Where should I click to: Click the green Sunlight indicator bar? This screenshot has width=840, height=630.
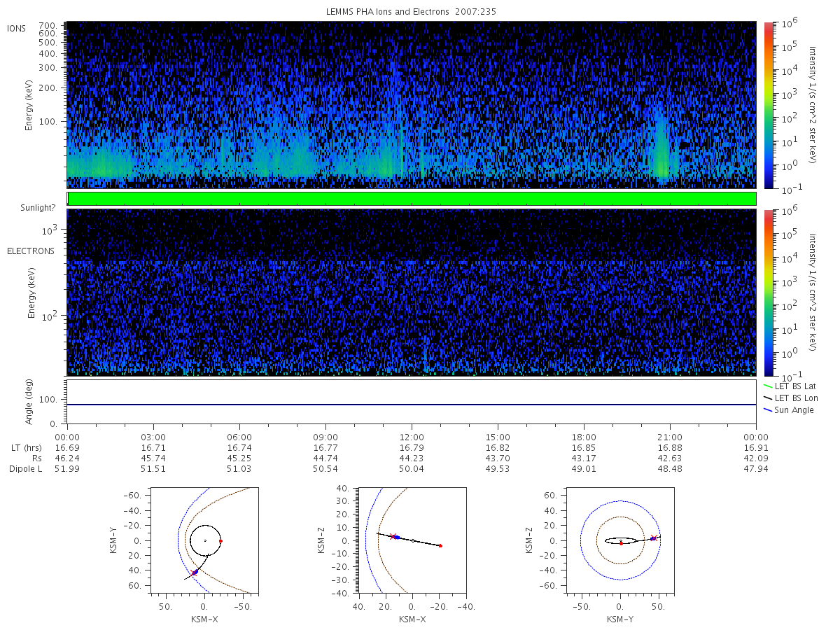coord(412,199)
